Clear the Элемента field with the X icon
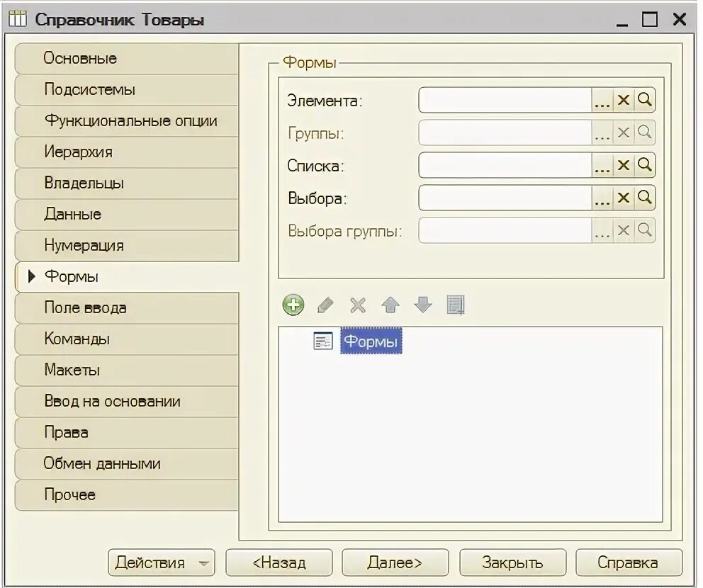 pyautogui.click(x=623, y=100)
